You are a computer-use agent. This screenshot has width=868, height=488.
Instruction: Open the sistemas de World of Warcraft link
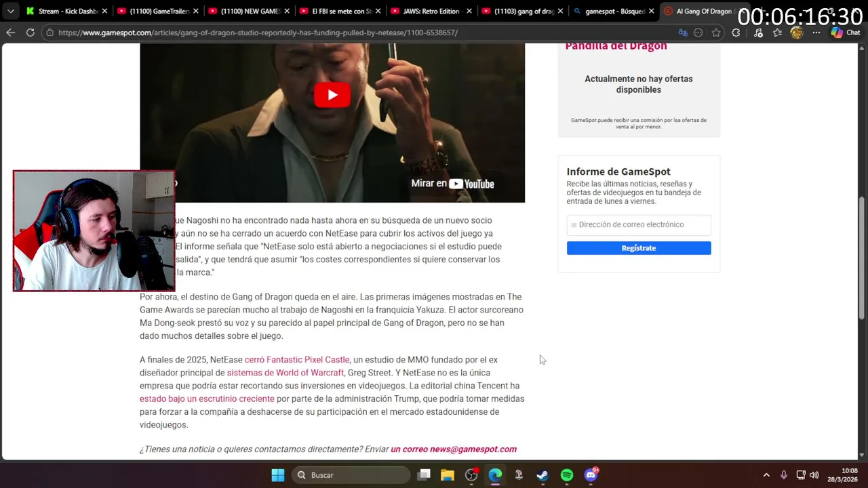click(x=285, y=373)
